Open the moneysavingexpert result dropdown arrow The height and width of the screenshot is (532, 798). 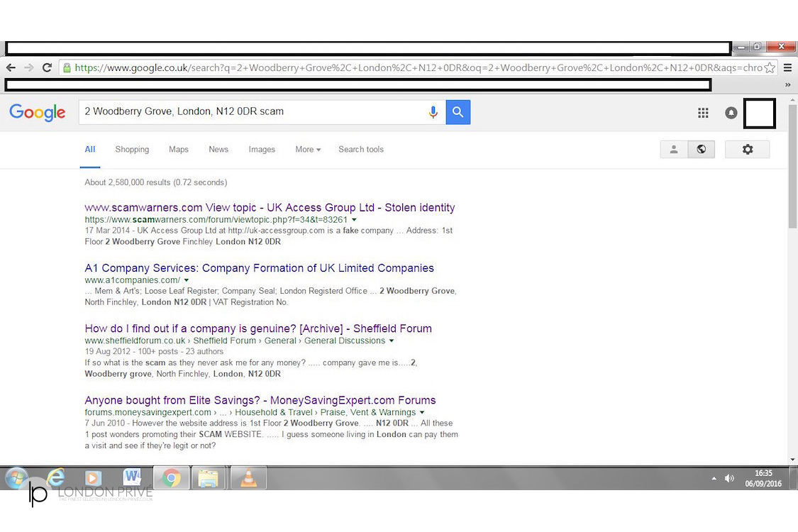click(422, 412)
